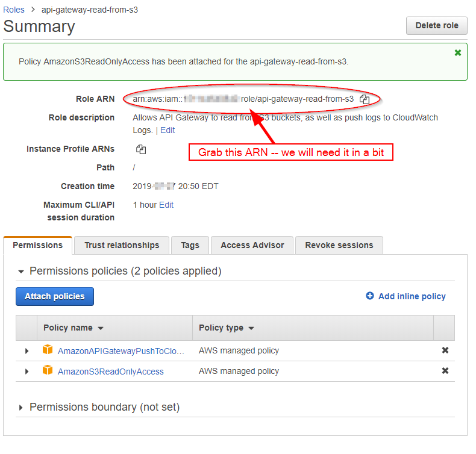Dismiss the green policy attached notification
The height and width of the screenshot is (454, 476).
[x=458, y=53]
